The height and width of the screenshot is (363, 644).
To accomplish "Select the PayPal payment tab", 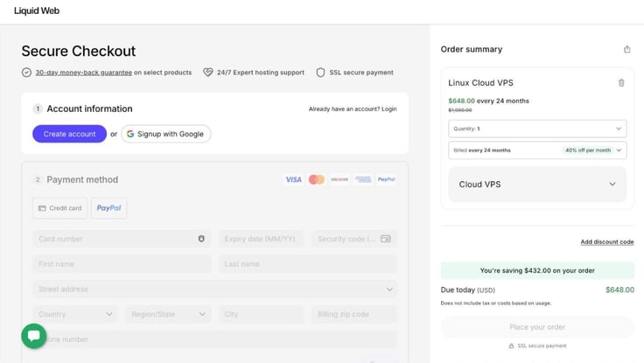I will pos(108,208).
